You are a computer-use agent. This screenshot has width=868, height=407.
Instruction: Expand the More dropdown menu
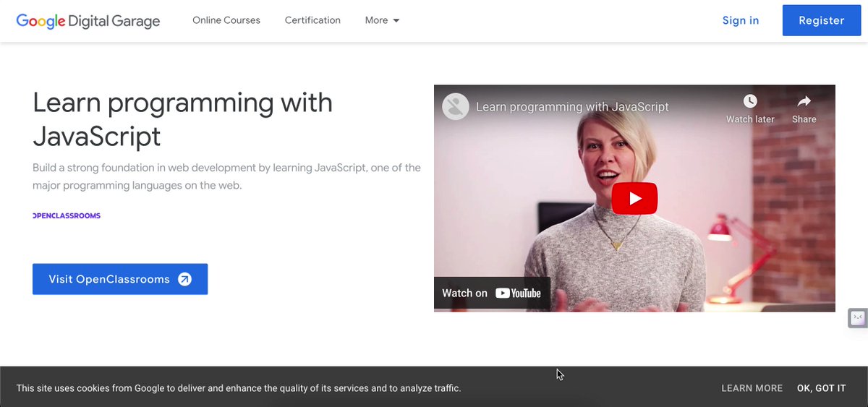(382, 20)
